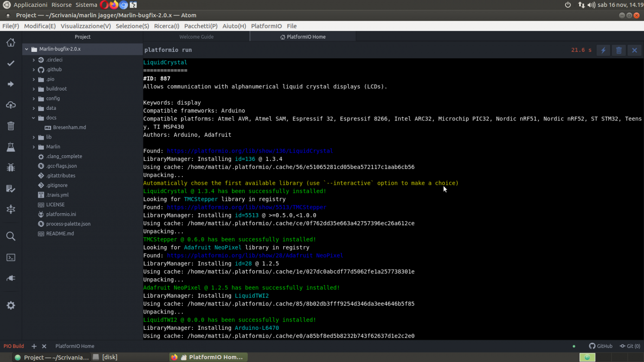Click the cloud upload to remote icon
This screenshot has height=362, width=644.
(x=11, y=105)
